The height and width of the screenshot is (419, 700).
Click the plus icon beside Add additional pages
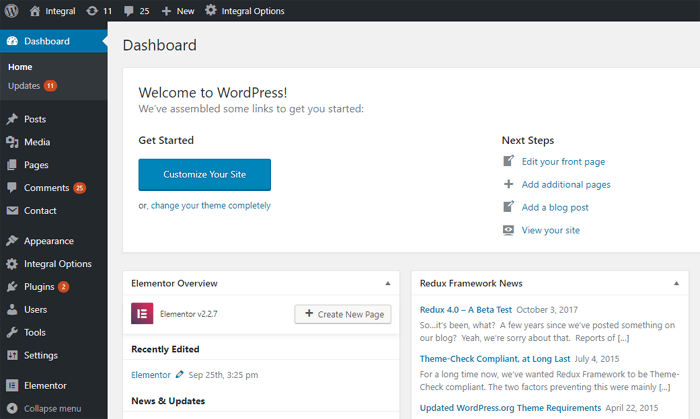[508, 184]
